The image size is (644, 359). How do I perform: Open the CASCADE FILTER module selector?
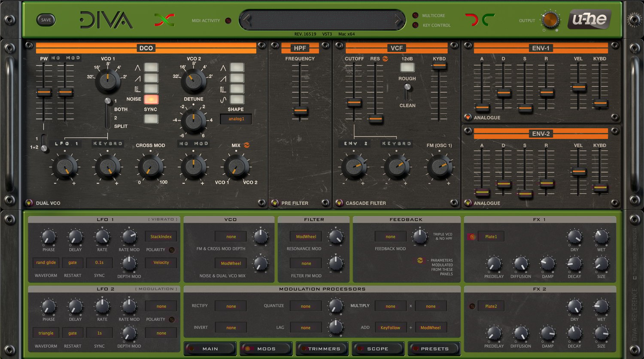[x=339, y=203]
